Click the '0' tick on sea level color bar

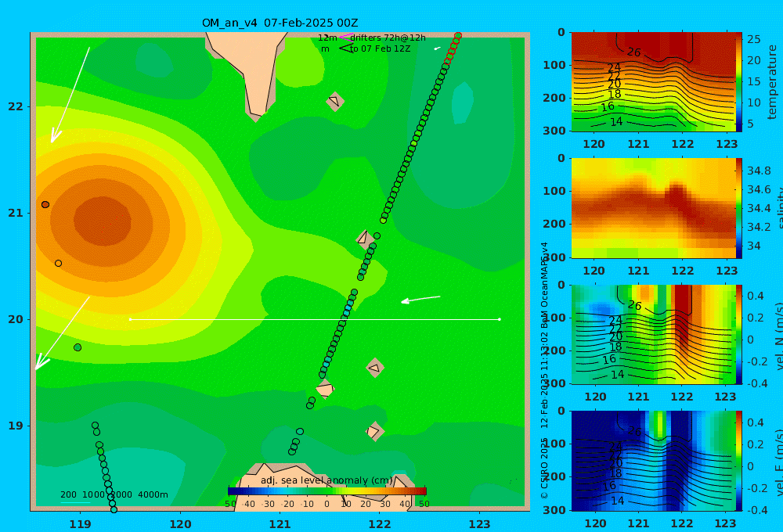point(327,504)
